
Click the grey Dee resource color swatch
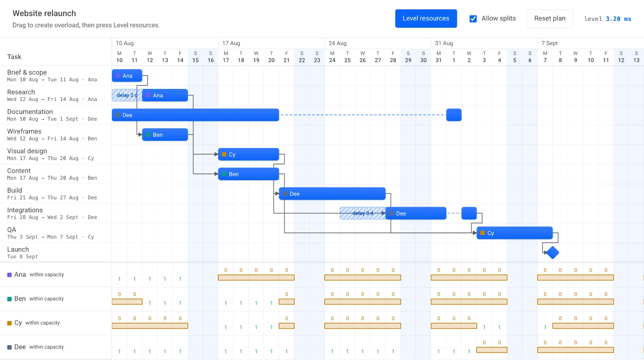pyautogui.click(x=9, y=347)
